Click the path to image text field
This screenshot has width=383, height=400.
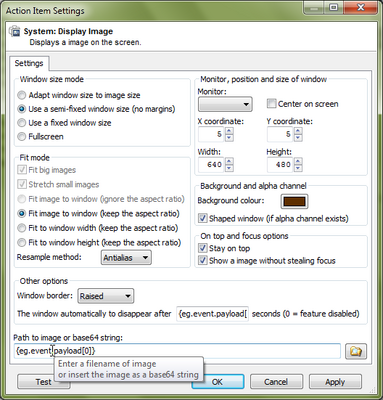177,351
